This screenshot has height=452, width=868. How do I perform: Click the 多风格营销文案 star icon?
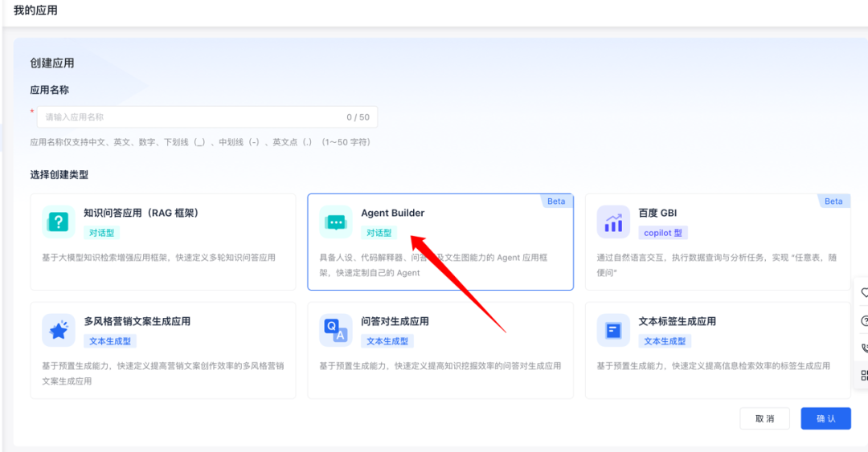pyautogui.click(x=58, y=330)
